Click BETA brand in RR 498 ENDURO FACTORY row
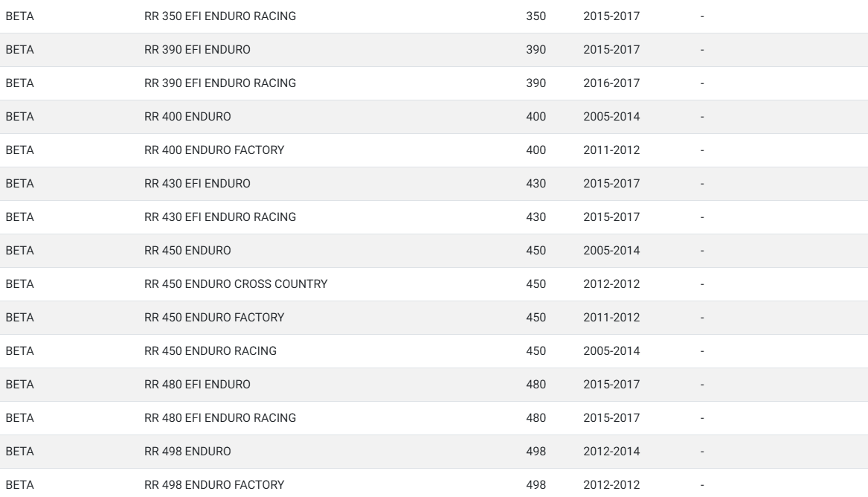868x497 pixels. tap(20, 485)
